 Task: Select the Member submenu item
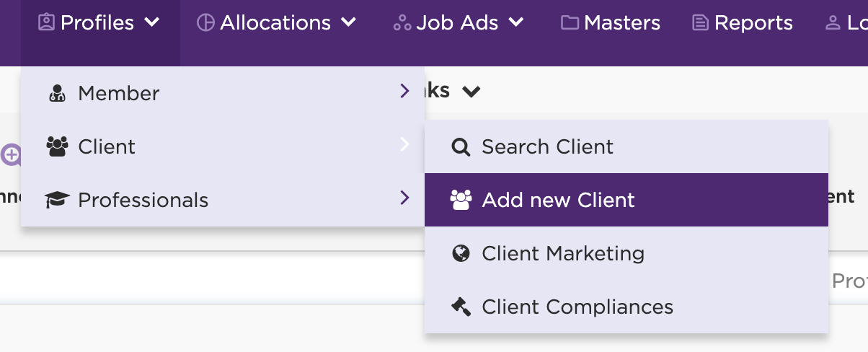(x=223, y=93)
